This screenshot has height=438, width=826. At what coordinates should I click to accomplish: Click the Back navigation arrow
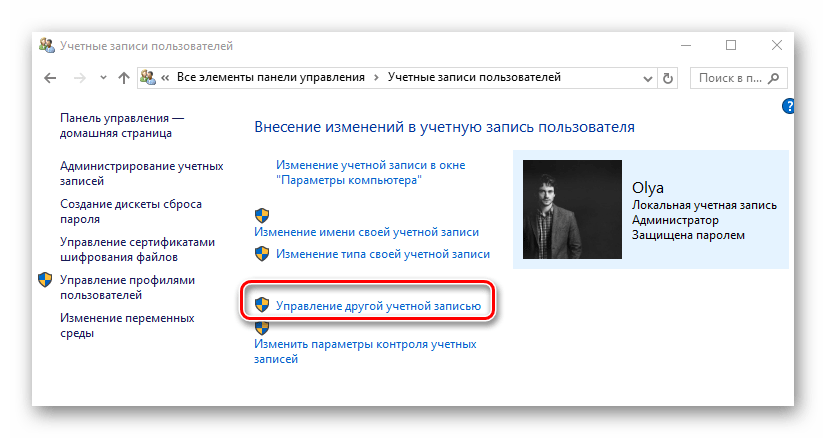coord(50,78)
